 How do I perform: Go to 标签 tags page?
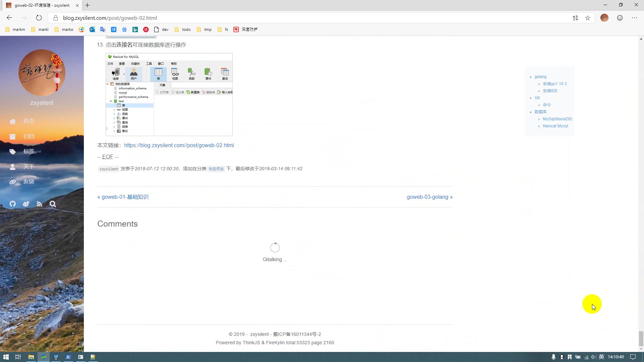28,152
